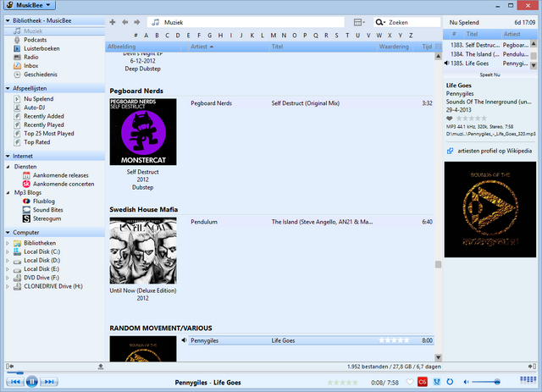This screenshot has height=392, width=542.
Task: Go back with the left arrow icon
Action: (x=124, y=22)
